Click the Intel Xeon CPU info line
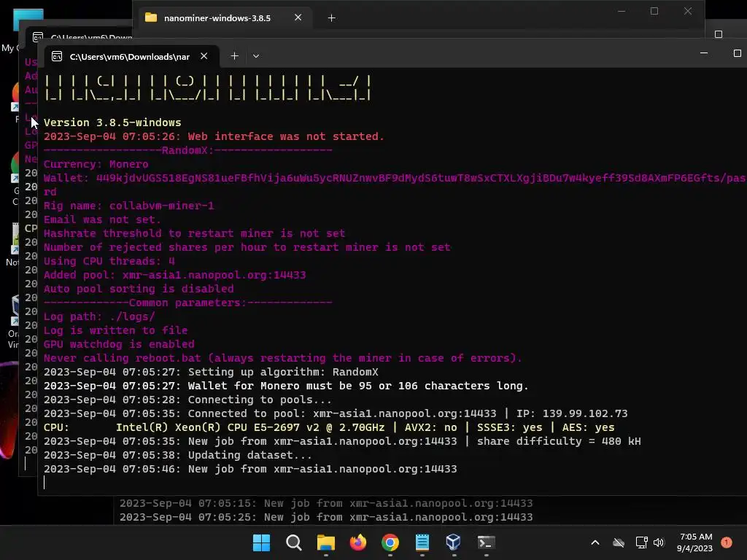747x560 pixels. coord(329,427)
